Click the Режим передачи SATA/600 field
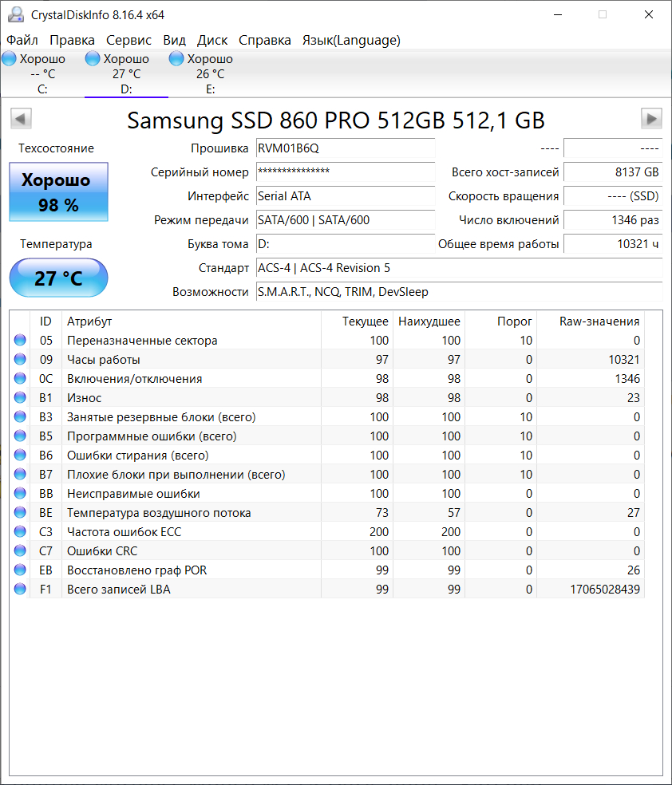This screenshot has height=785, width=672. point(346,220)
